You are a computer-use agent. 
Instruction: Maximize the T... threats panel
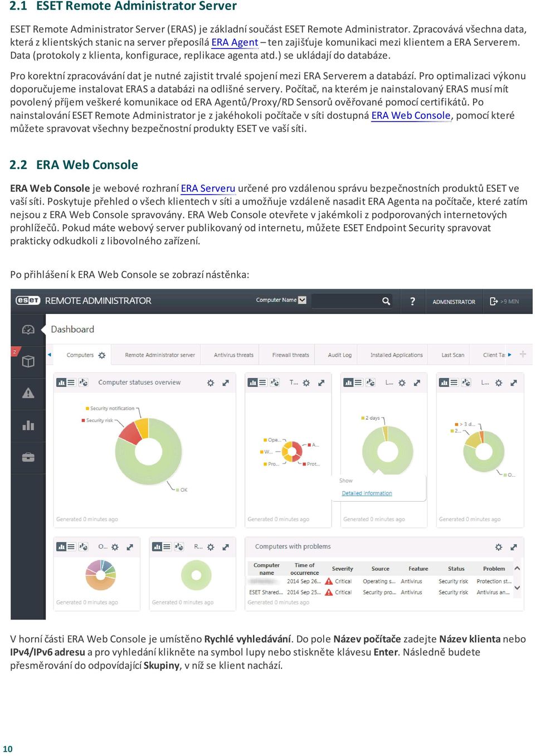[x=322, y=383]
